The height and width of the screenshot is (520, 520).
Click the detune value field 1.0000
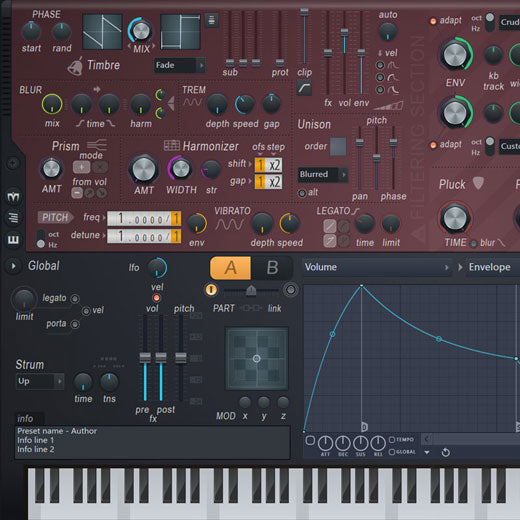(x=144, y=236)
